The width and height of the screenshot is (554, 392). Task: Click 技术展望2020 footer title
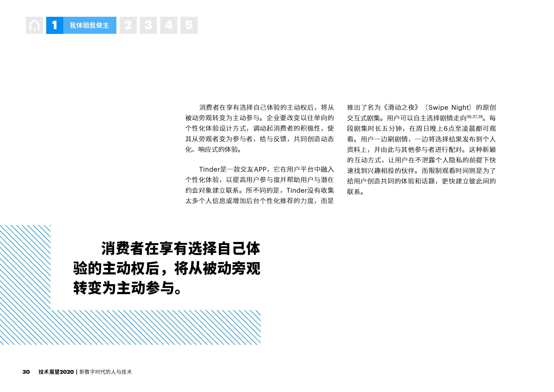click(x=56, y=372)
